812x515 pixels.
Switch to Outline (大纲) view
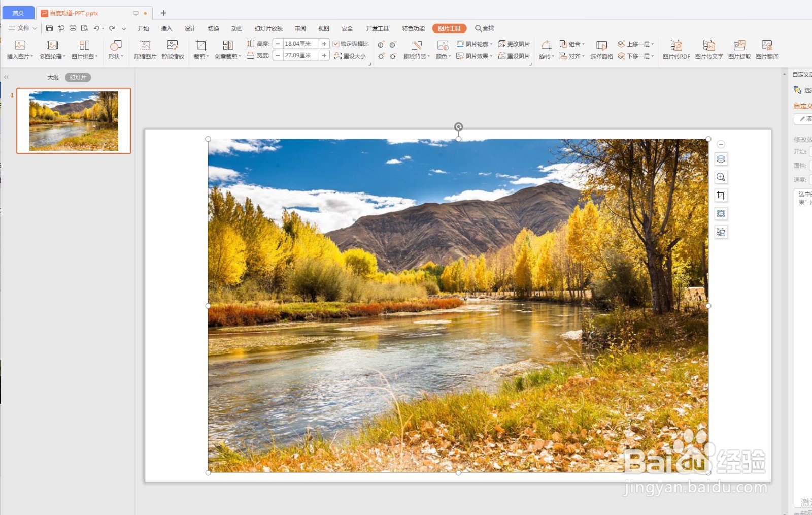(53, 77)
